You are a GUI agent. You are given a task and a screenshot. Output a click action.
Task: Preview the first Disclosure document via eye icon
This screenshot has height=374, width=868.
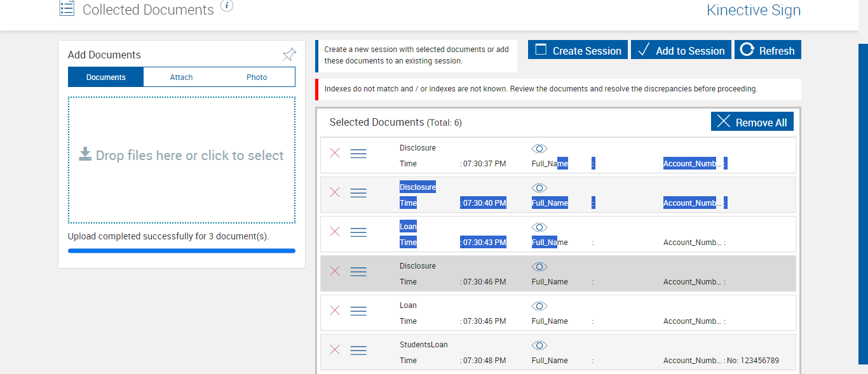[539, 149]
